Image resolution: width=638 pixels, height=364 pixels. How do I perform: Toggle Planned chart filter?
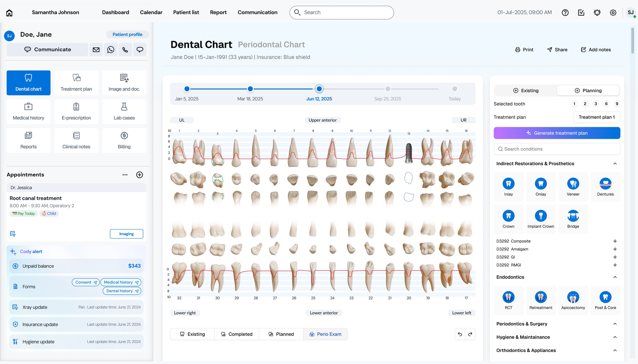click(281, 334)
